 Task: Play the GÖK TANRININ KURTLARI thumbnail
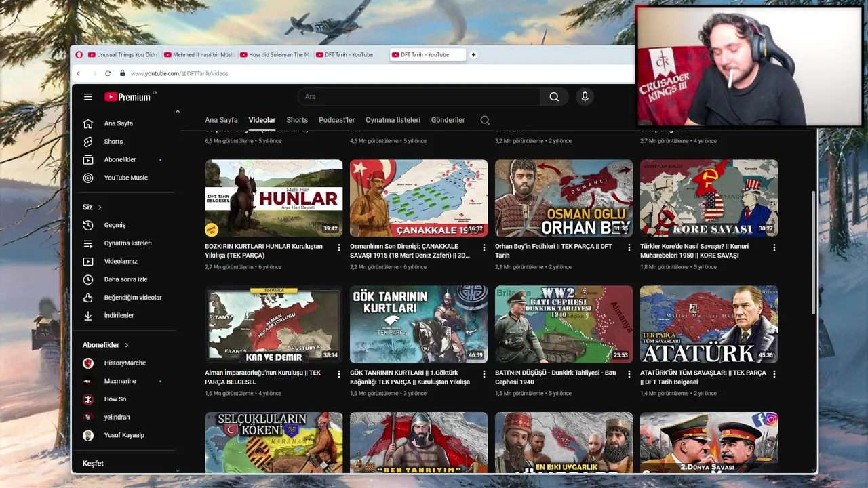tap(418, 324)
